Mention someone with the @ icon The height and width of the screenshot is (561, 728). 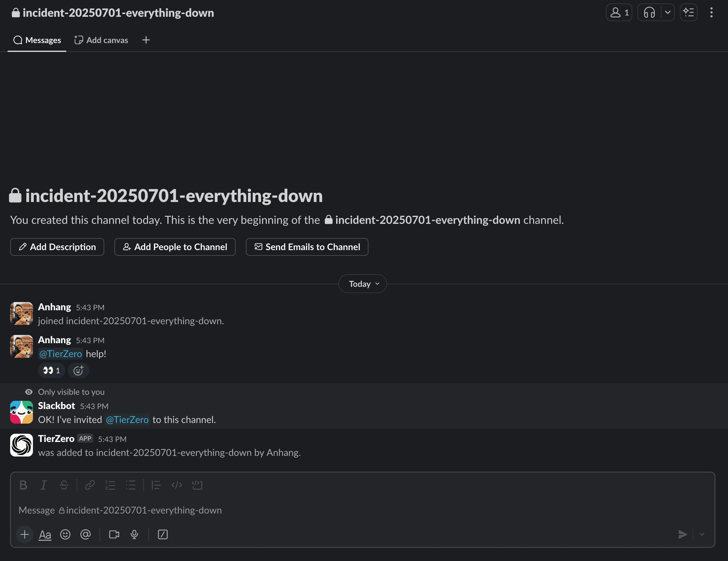point(86,534)
